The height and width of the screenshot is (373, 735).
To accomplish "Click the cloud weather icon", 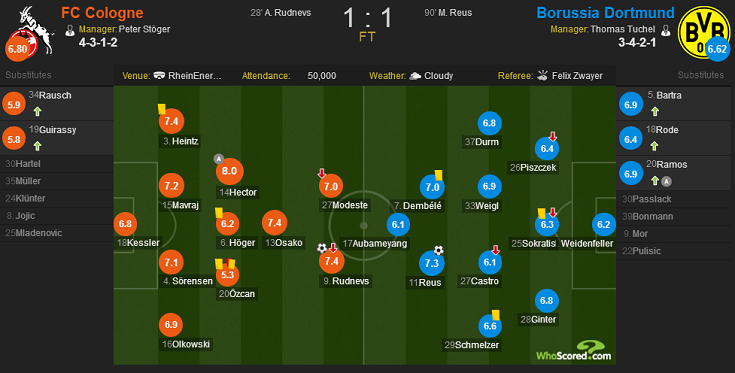I will click(x=415, y=76).
